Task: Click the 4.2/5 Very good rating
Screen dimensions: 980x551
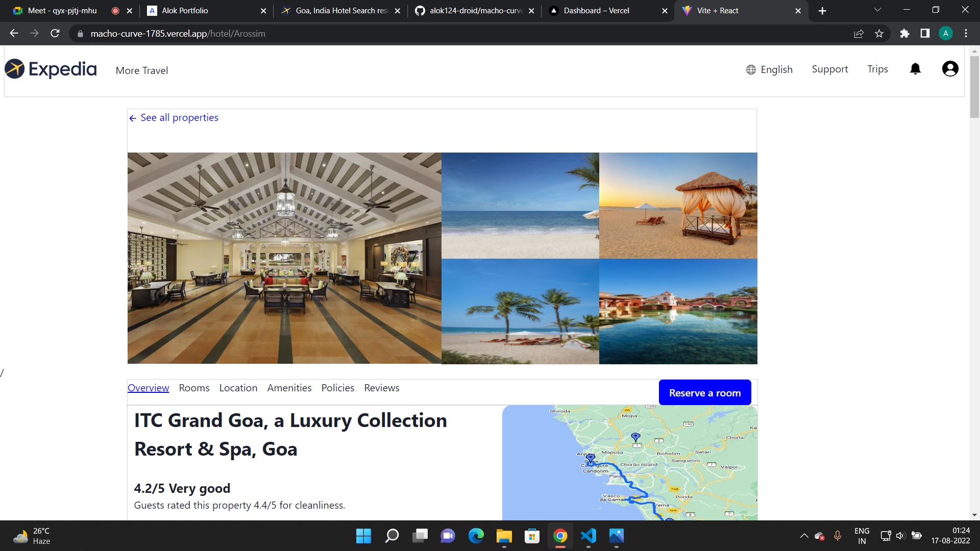Action: 182,488
